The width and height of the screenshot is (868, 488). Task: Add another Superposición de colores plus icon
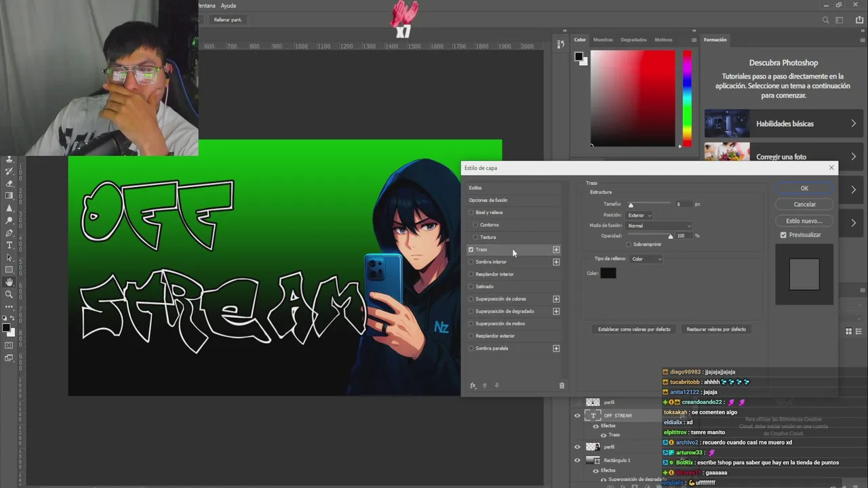coord(556,299)
